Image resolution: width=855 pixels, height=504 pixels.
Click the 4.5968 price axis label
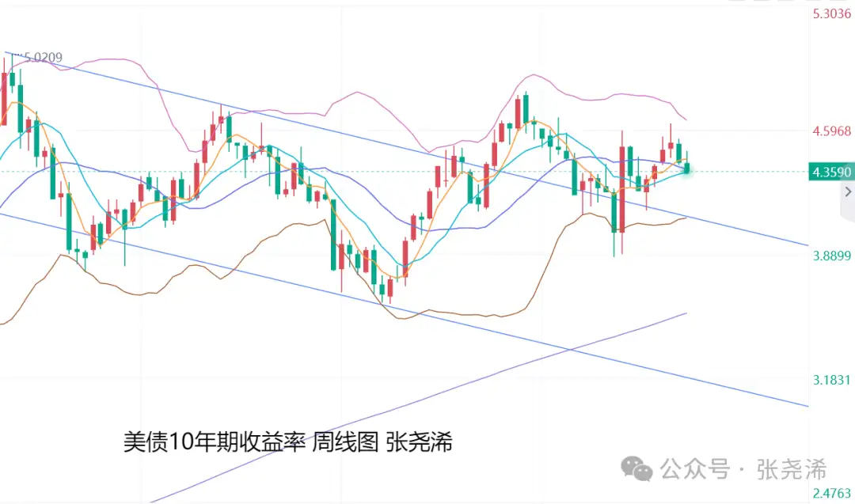[x=831, y=131]
